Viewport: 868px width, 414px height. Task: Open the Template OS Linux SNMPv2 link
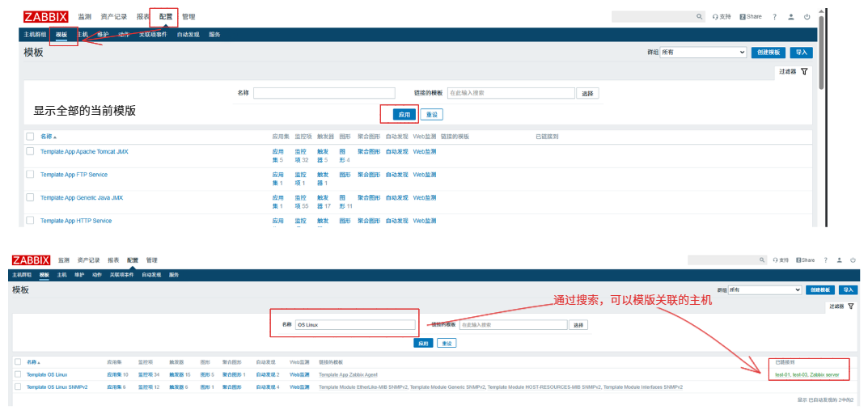pos(57,387)
